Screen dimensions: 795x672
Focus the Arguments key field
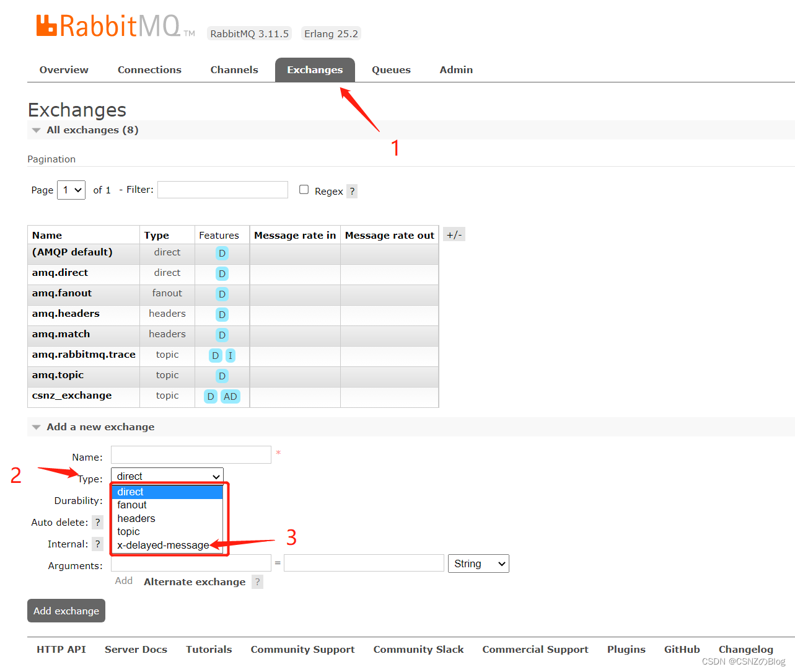click(191, 563)
